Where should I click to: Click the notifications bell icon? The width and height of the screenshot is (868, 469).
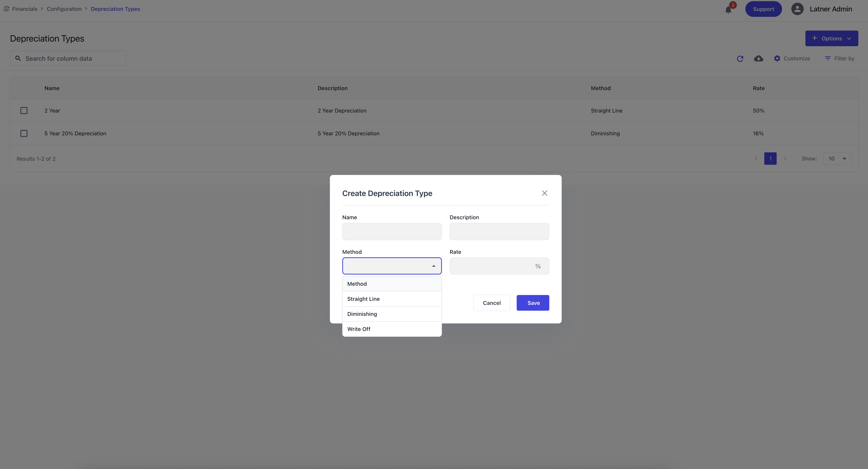(x=728, y=9)
